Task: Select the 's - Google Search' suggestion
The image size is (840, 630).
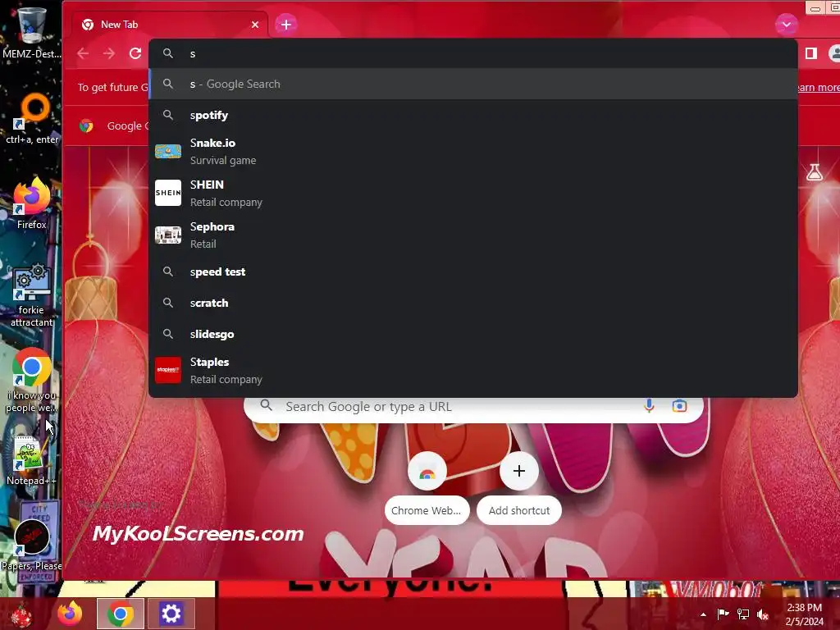Action: click(x=473, y=84)
